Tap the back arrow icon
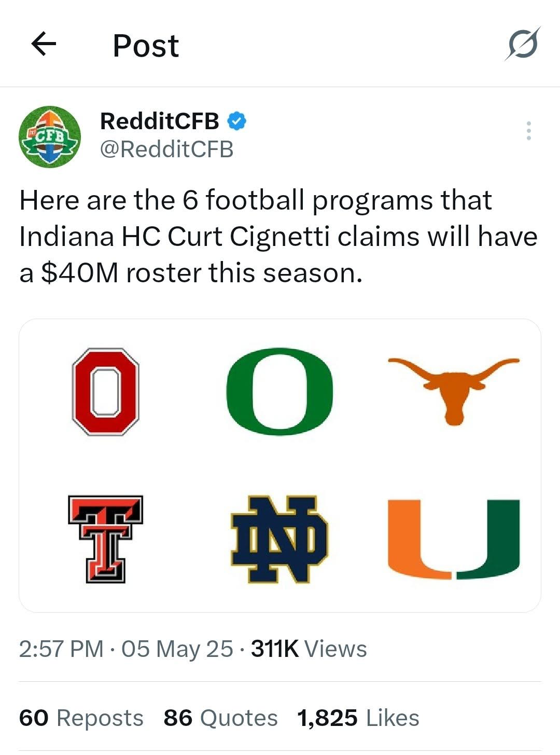This screenshot has height=755, width=560. 44,44
